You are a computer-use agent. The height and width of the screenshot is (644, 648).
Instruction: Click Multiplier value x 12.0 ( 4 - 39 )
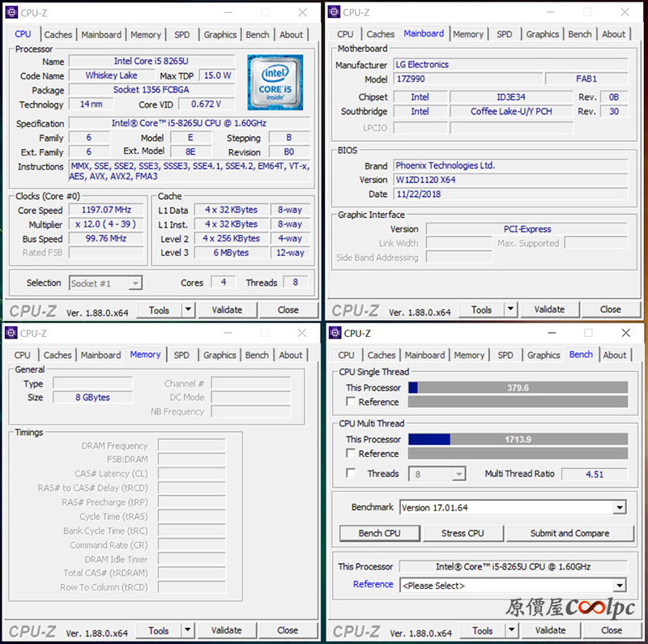click(x=106, y=224)
